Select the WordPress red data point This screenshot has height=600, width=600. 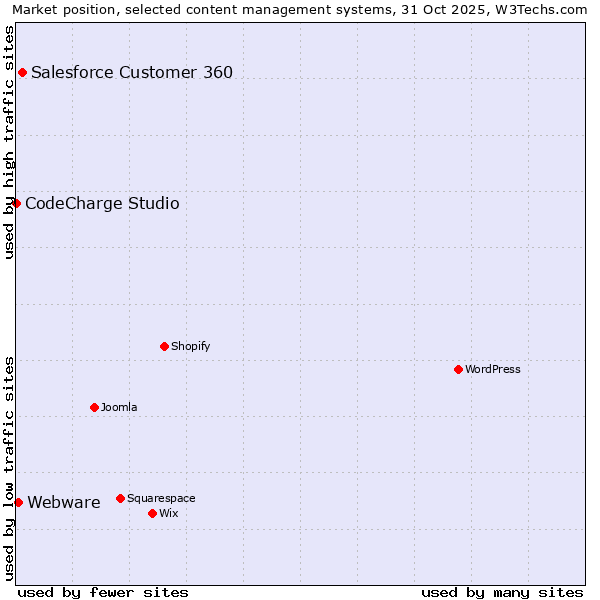(x=458, y=369)
